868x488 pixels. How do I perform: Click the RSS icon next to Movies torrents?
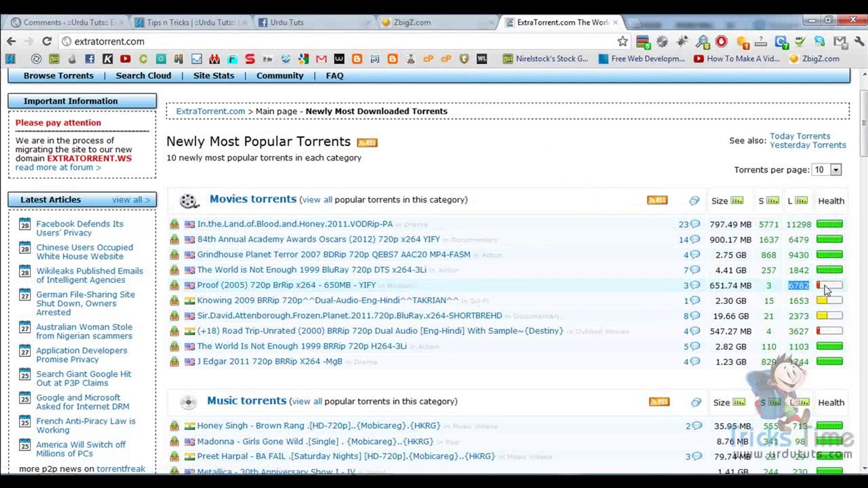657,200
